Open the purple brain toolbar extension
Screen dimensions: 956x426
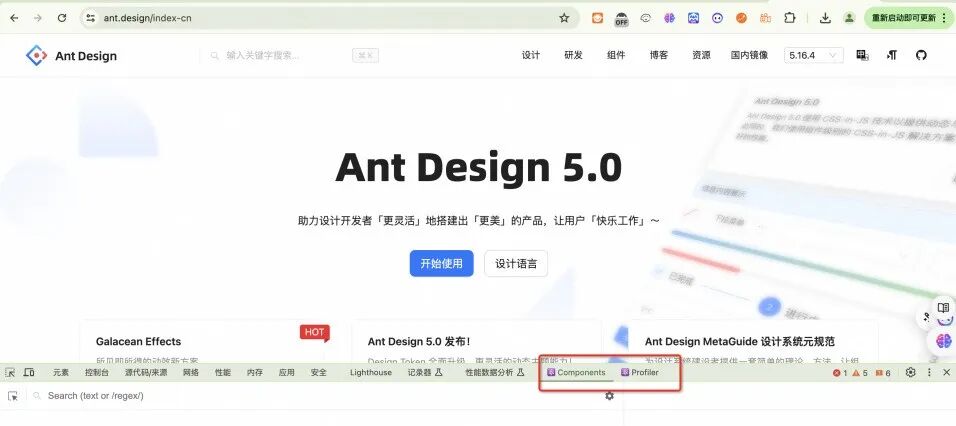point(669,18)
